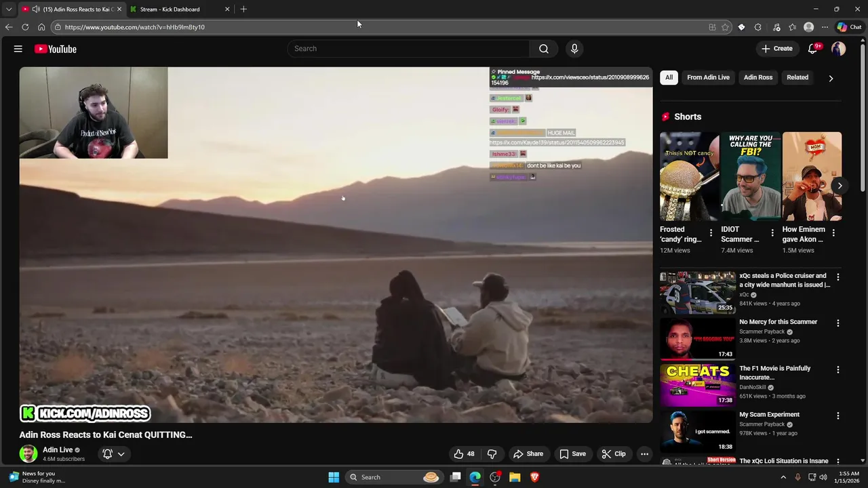Image resolution: width=868 pixels, height=488 pixels.
Task: Open options for the Frosted candy ring short
Action: click(x=711, y=232)
